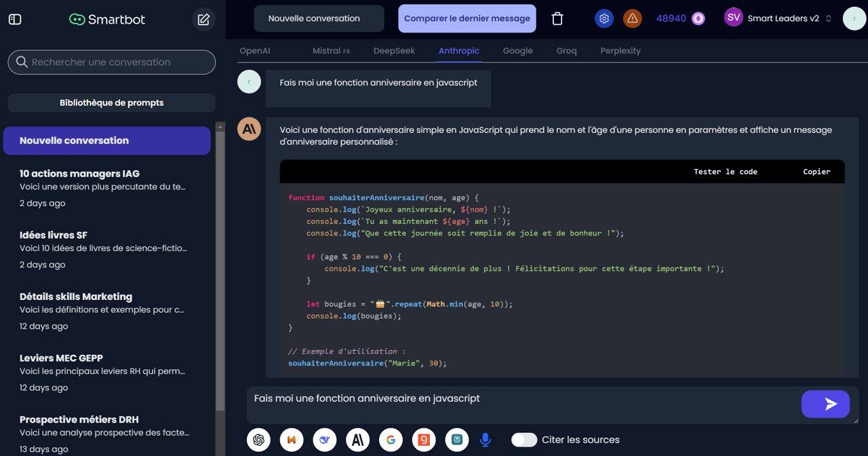Open the 10 actions managers IAG conversation
Screen dimensions: 868x456
pos(107,188)
